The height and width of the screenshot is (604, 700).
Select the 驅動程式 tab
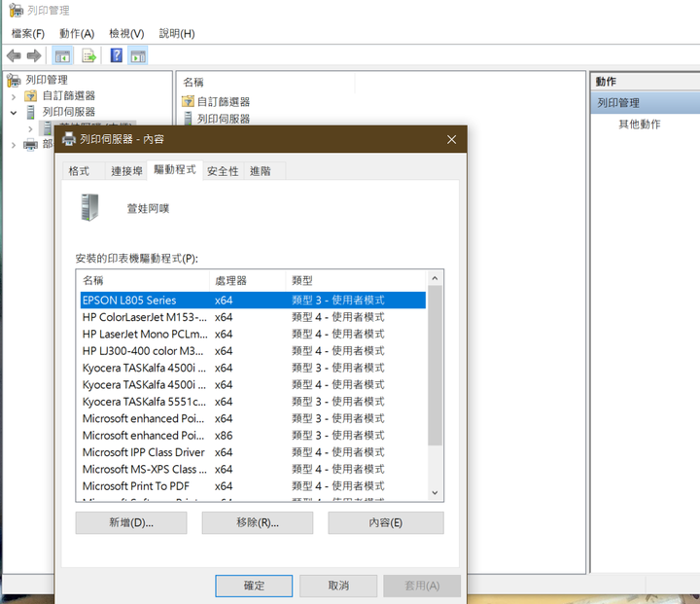(175, 170)
